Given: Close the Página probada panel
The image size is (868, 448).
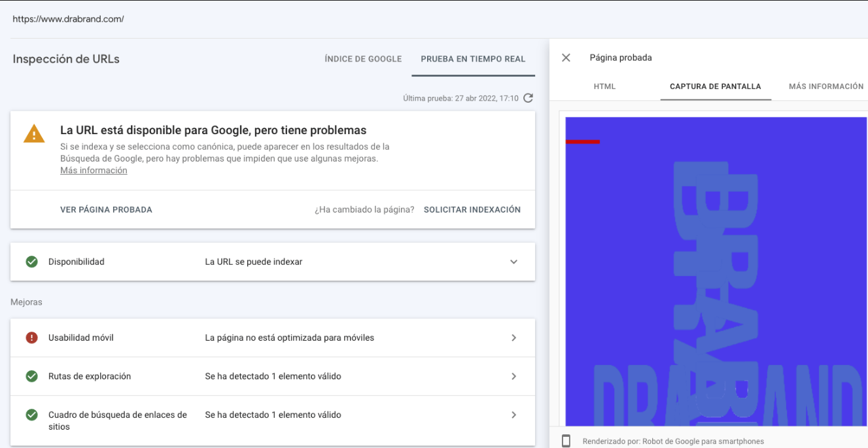Looking at the screenshot, I should pyautogui.click(x=566, y=58).
